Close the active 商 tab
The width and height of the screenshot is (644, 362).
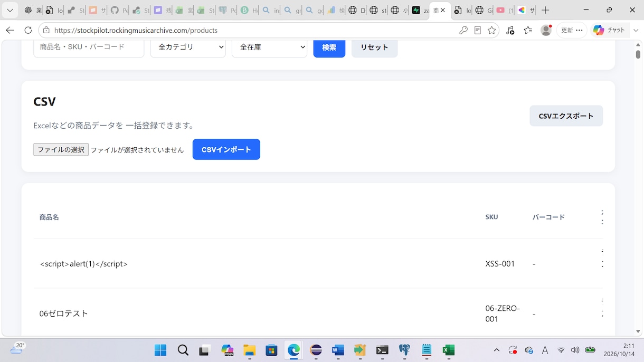(x=443, y=10)
